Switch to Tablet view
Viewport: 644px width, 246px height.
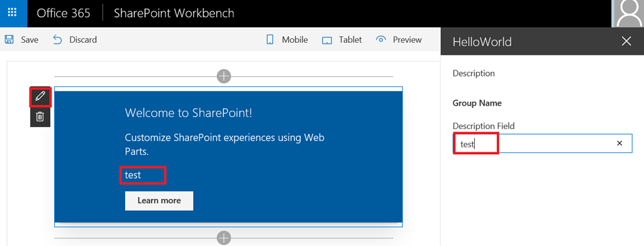tap(341, 40)
